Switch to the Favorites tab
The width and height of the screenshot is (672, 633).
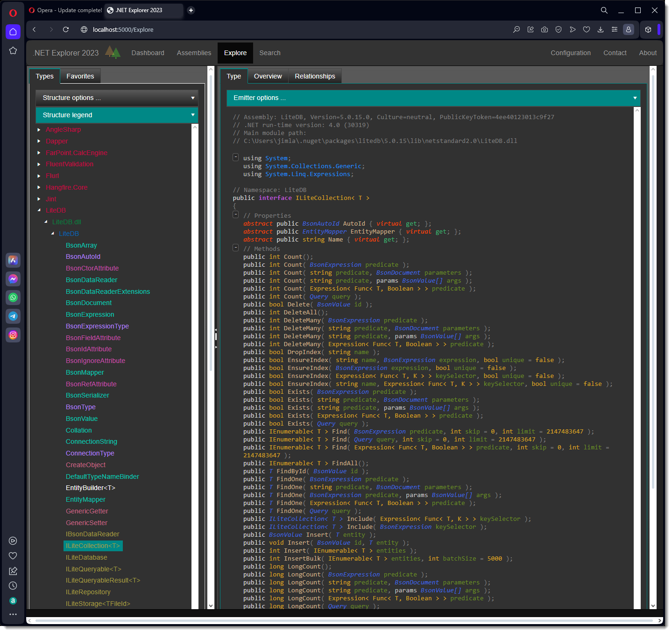(x=80, y=76)
